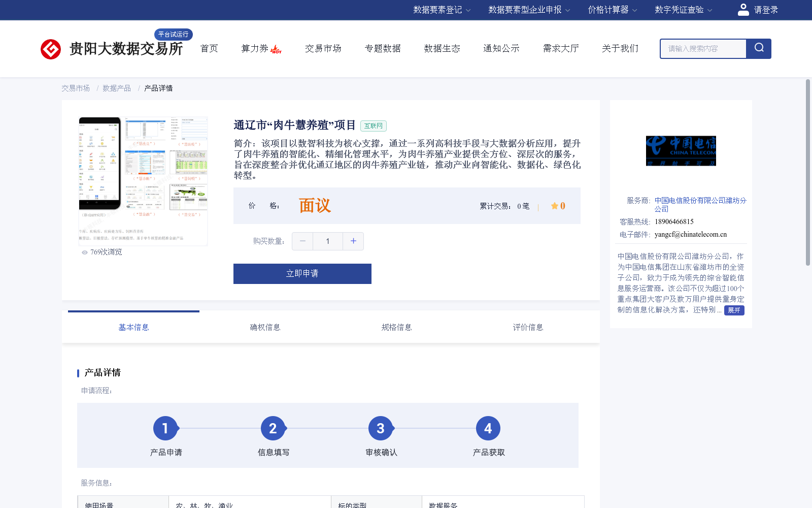
Task: Click 请登录 link
Action: 766,10
